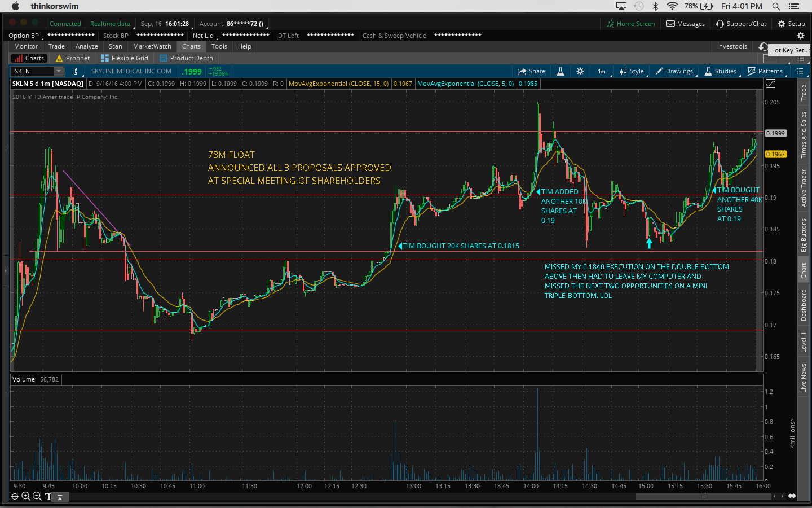
Task: Switch to the Monitor tab
Action: (26, 46)
